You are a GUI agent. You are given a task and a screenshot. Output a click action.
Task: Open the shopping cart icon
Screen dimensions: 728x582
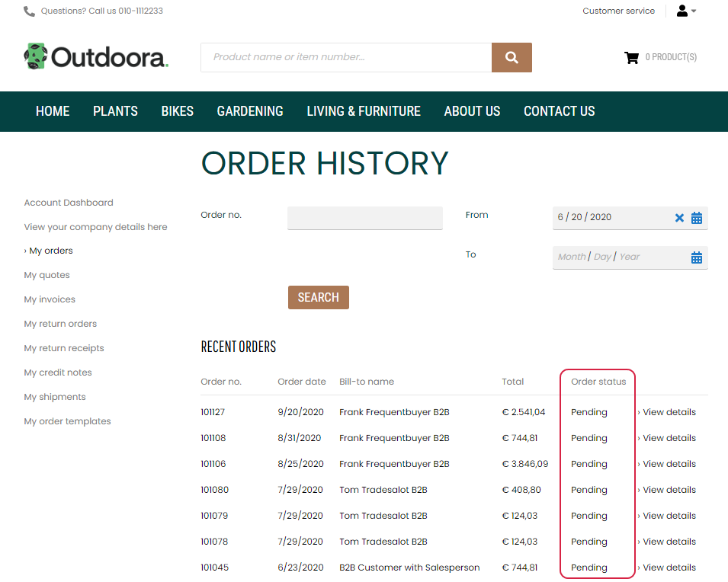pyautogui.click(x=631, y=58)
